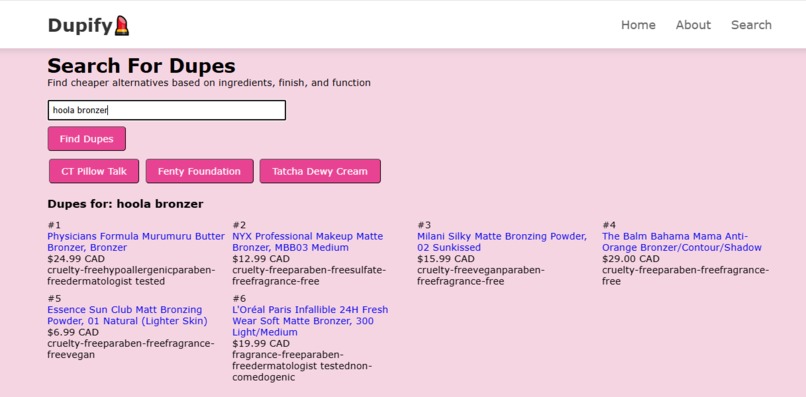Viewport: 806px width, 397px height.
Task: Click the $29.00 CAD price
Action: pos(631,259)
